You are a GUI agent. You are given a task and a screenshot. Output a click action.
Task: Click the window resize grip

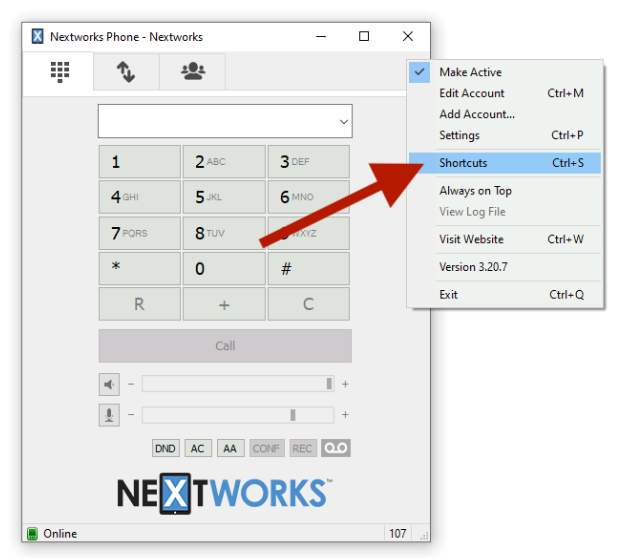tap(424, 536)
